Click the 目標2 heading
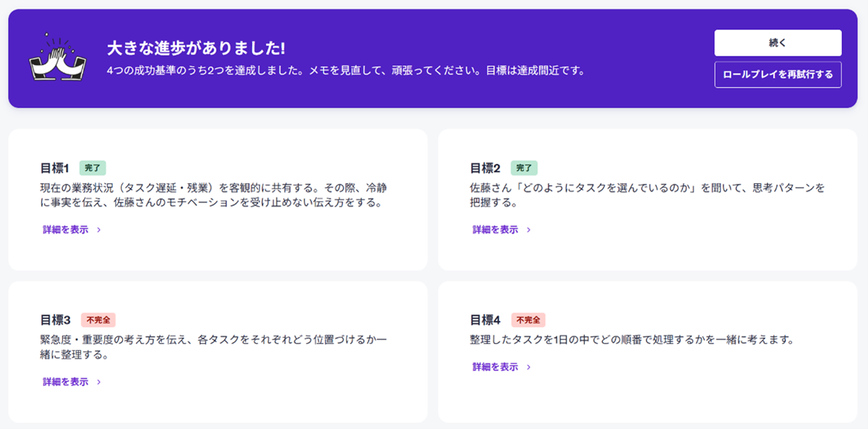Viewport: 868px width, 429px height. pyautogui.click(x=485, y=168)
